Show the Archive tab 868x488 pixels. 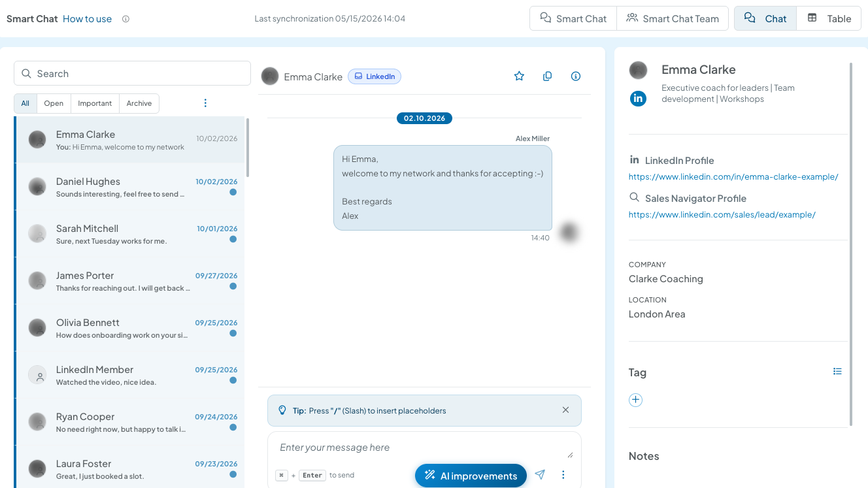click(139, 103)
